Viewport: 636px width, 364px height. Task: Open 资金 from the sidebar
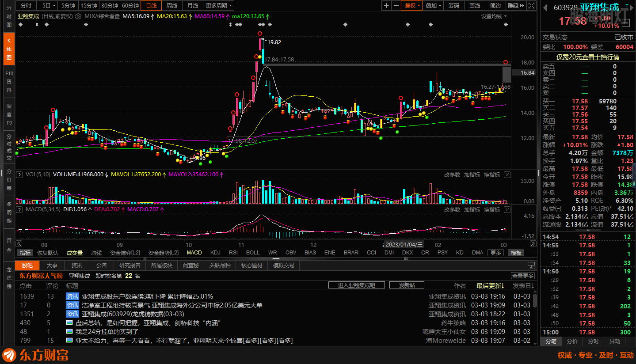pos(9,245)
